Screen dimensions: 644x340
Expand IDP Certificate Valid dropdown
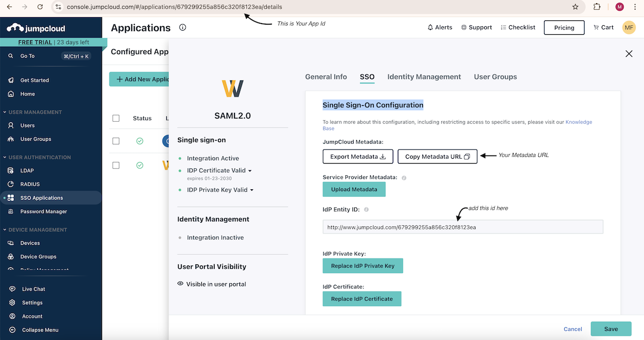coord(250,171)
